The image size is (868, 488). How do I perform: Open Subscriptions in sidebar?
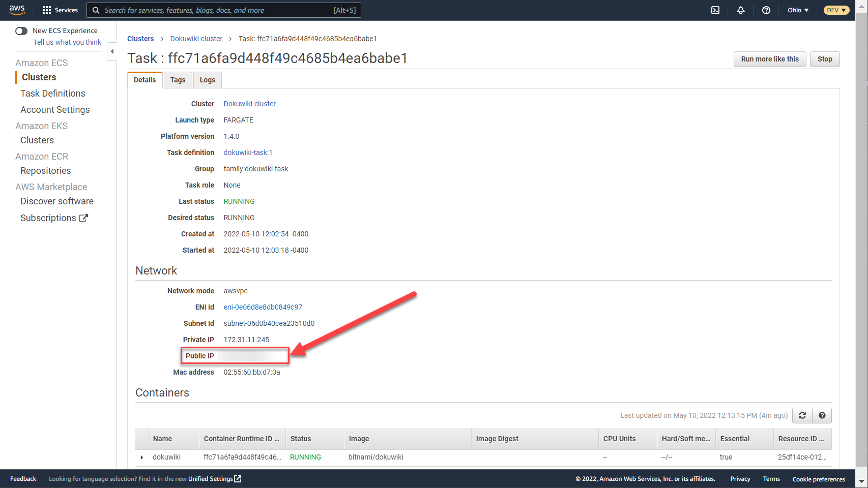tap(48, 218)
